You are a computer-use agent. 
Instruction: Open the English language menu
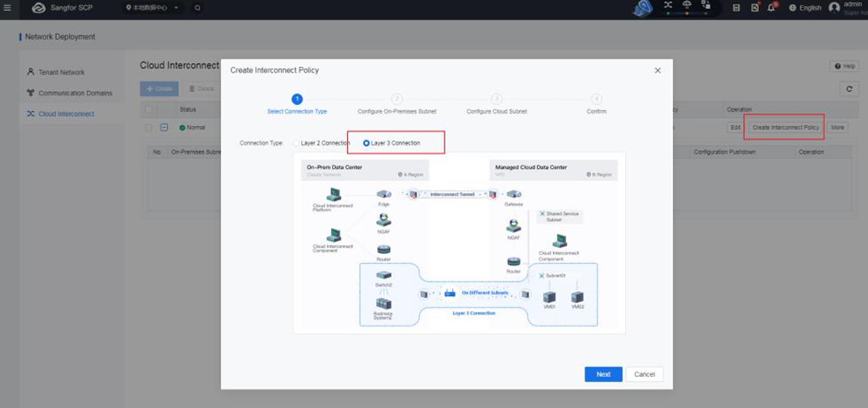pos(803,8)
